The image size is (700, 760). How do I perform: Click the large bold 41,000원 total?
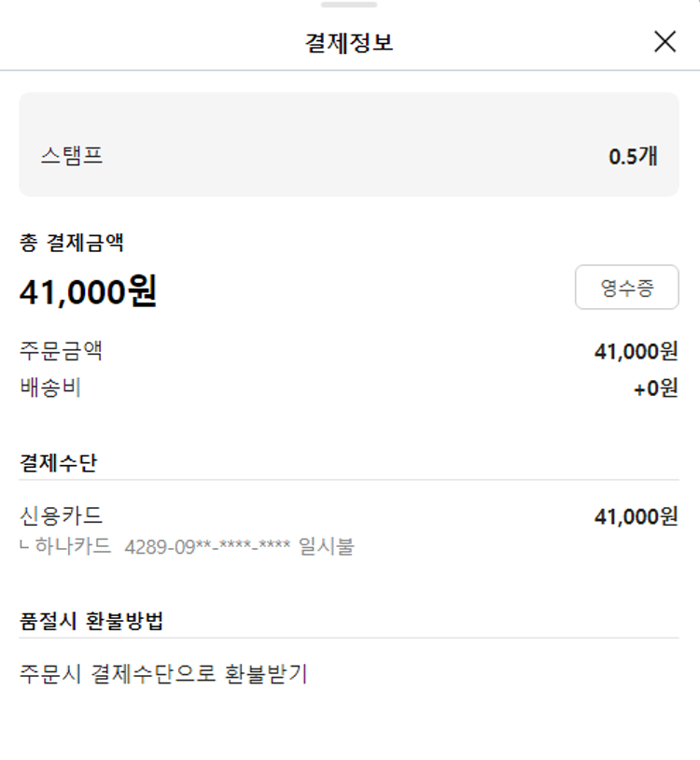88,292
